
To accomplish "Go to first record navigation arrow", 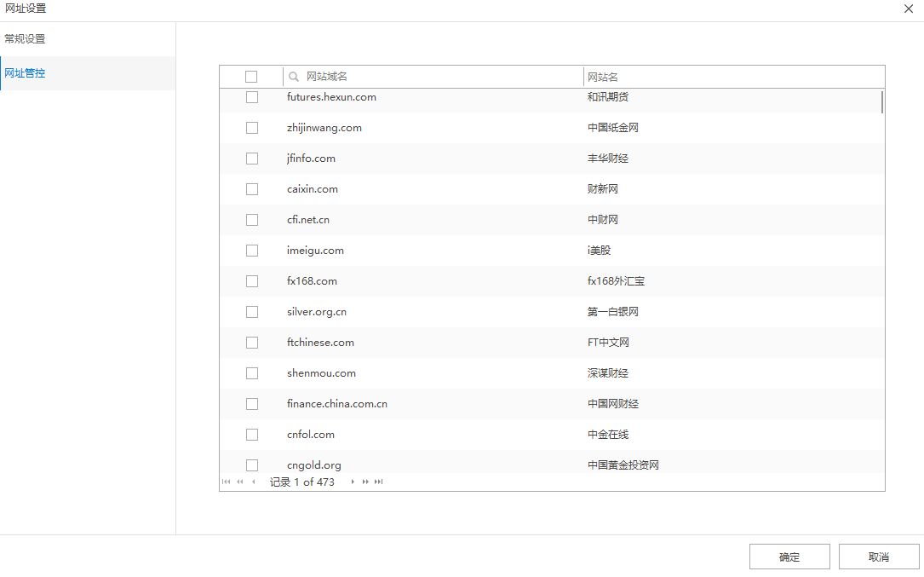I will pyautogui.click(x=227, y=482).
